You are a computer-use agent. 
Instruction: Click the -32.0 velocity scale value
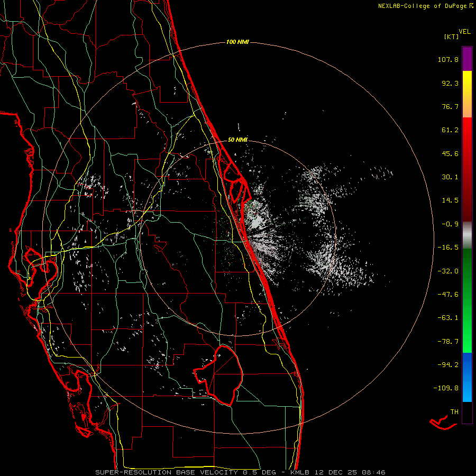point(448,271)
